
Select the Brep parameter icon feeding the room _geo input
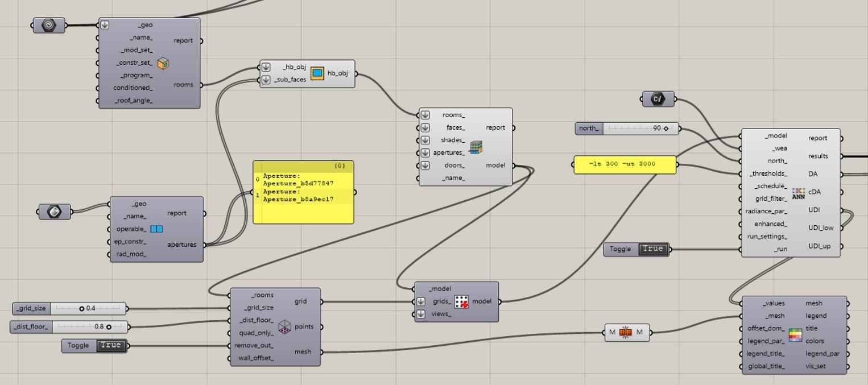[48, 25]
